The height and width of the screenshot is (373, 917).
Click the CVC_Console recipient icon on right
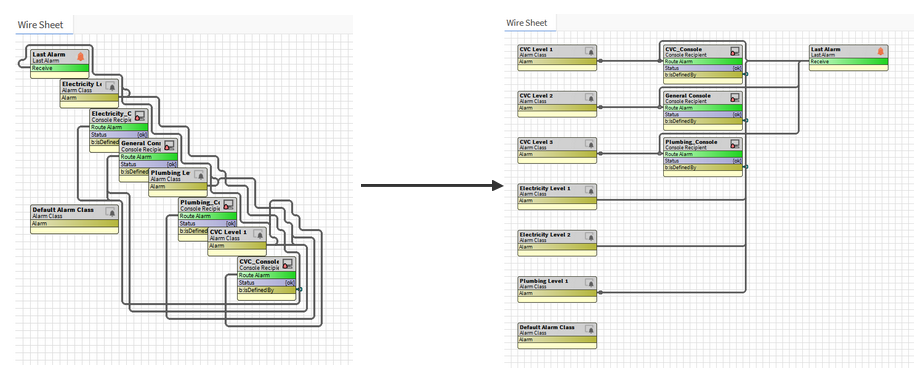point(735,51)
